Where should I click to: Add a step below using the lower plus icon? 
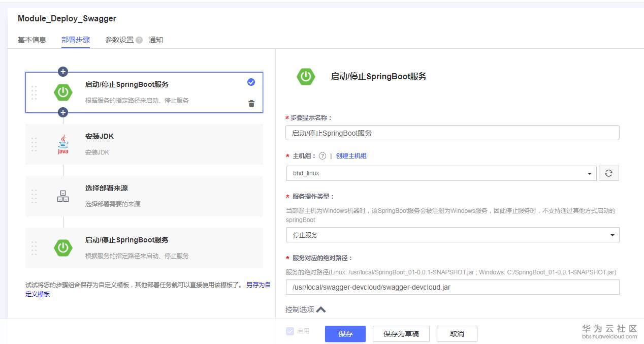62,112
